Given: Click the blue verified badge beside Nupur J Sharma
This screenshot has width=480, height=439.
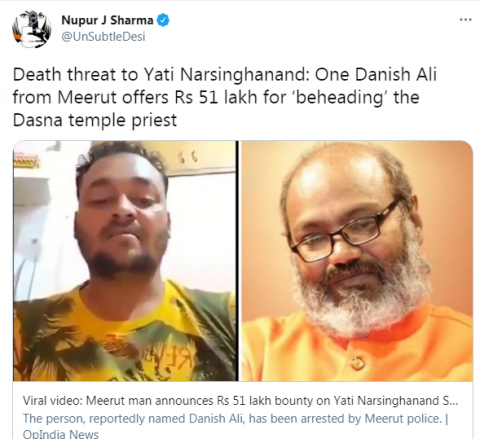Looking at the screenshot, I should (x=163, y=20).
